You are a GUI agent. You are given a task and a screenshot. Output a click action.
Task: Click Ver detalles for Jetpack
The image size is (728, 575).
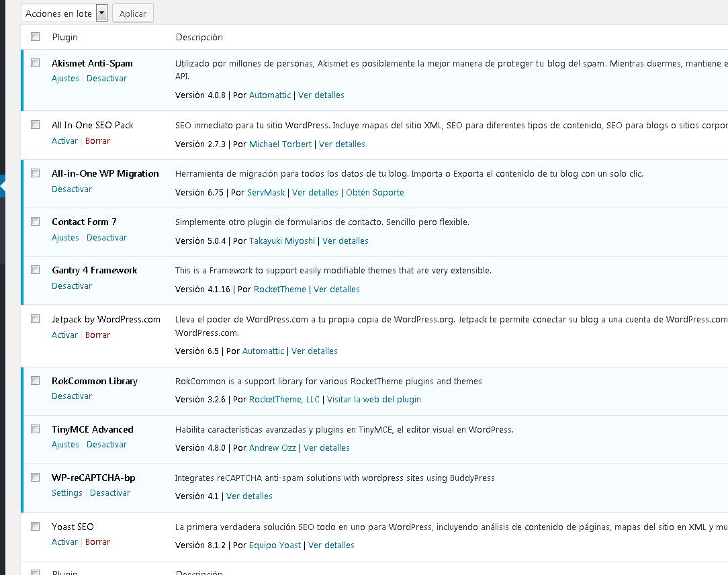314,351
